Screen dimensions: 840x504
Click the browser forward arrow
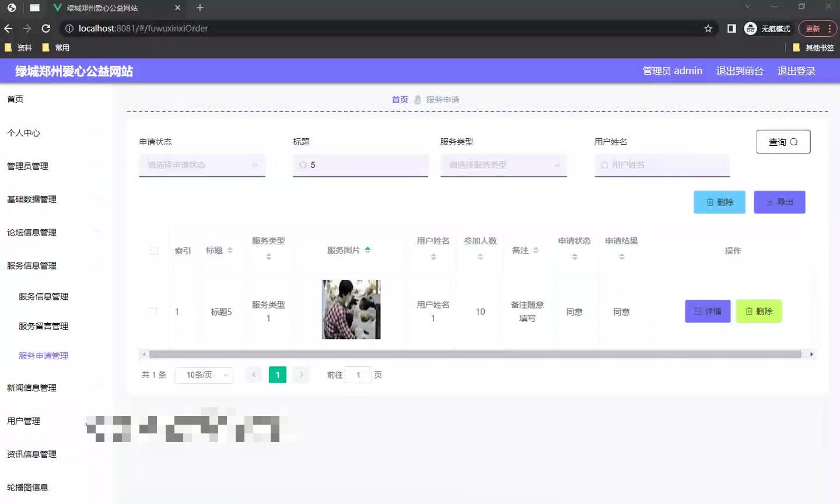click(27, 29)
